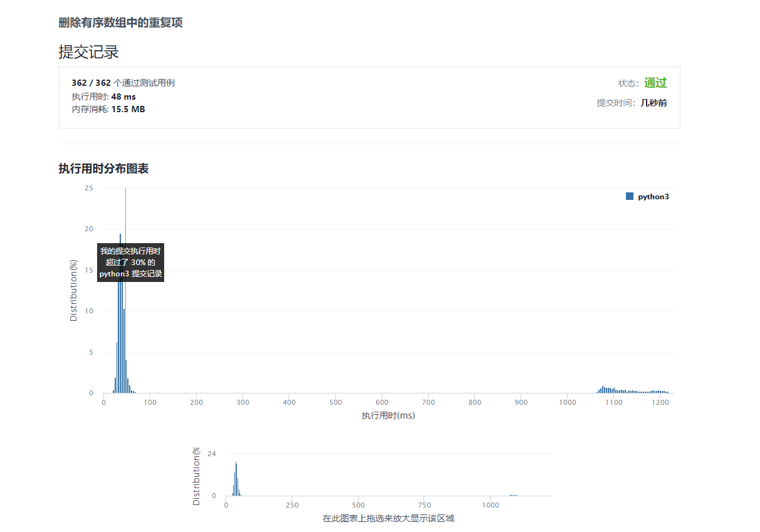This screenshot has width=760, height=532.
Task: Click the 750 tick in the mini chart
Action: pyautogui.click(x=424, y=505)
